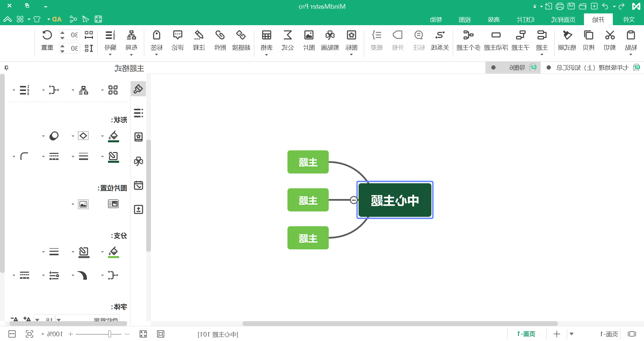Open the clipart sidebar tab in panel

138,161
